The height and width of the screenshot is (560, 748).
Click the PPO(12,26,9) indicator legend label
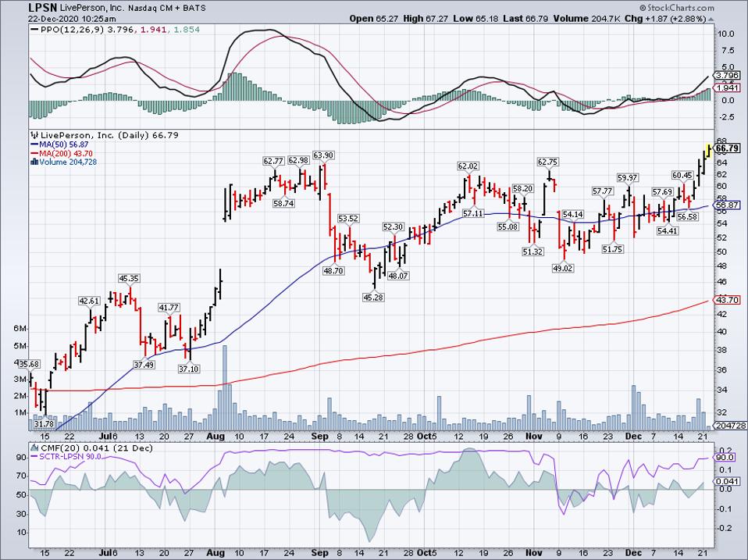pos(70,30)
